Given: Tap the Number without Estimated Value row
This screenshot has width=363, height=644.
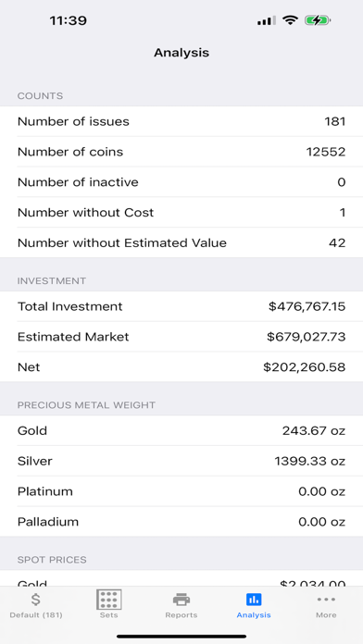Looking at the screenshot, I should point(181,242).
